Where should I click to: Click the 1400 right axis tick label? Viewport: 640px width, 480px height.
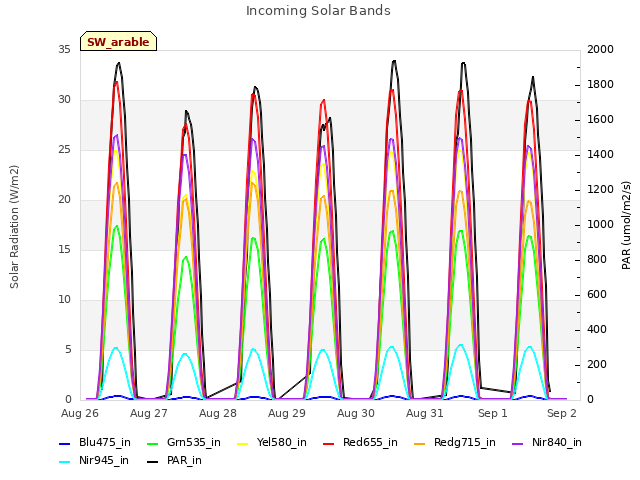click(x=600, y=155)
